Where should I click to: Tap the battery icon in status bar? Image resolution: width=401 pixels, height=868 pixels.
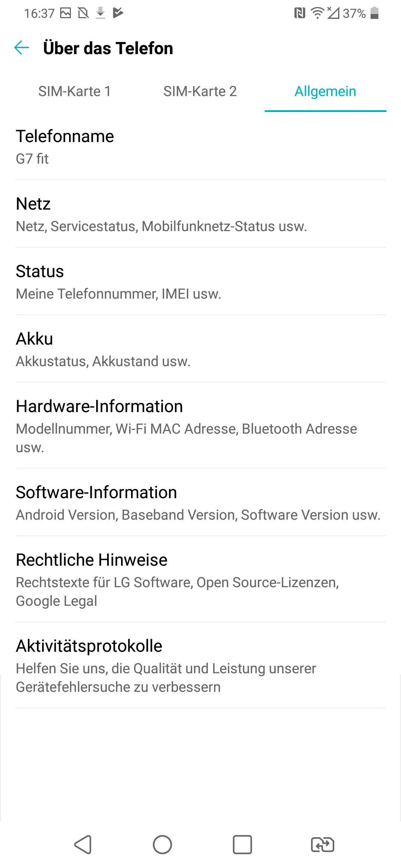pyautogui.click(x=375, y=13)
